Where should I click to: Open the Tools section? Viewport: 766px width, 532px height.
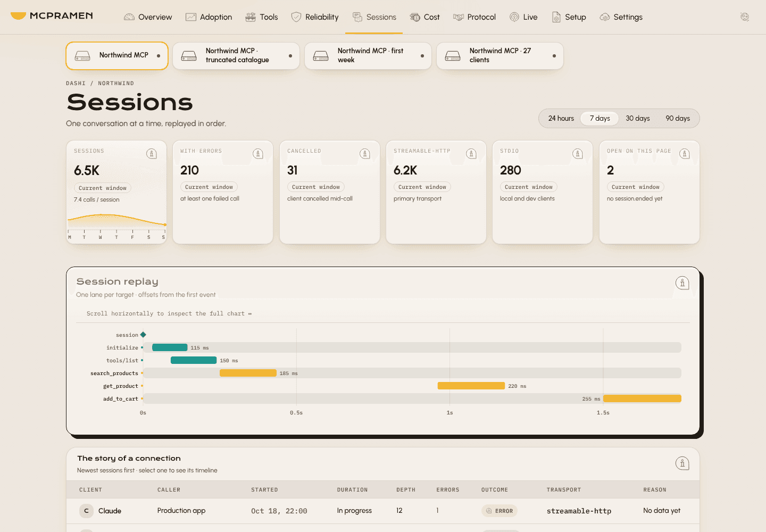pyautogui.click(x=262, y=17)
